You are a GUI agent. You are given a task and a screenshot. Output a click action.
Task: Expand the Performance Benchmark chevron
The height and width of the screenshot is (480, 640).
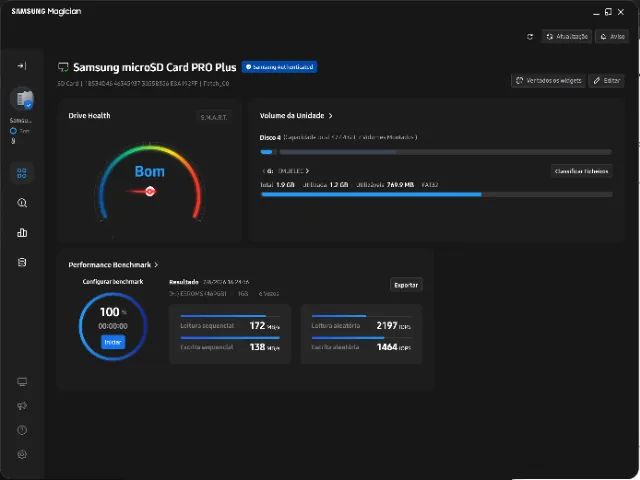click(x=156, y=265)
